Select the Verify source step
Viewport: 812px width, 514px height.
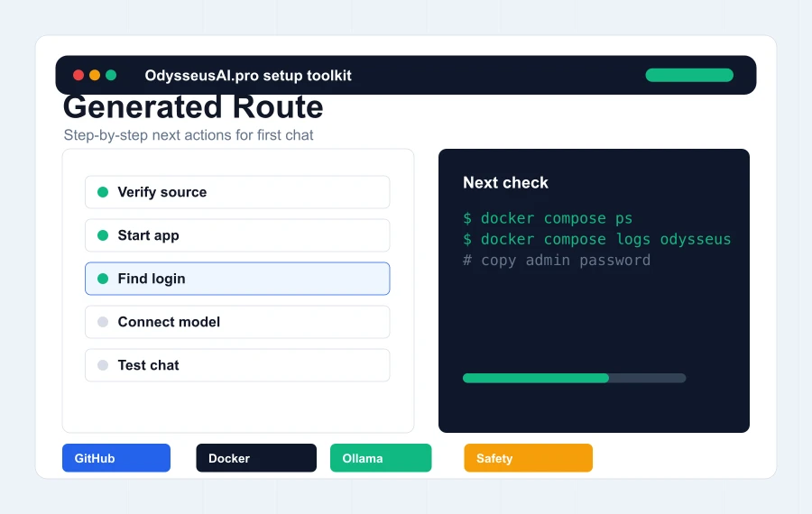[237, 192]
